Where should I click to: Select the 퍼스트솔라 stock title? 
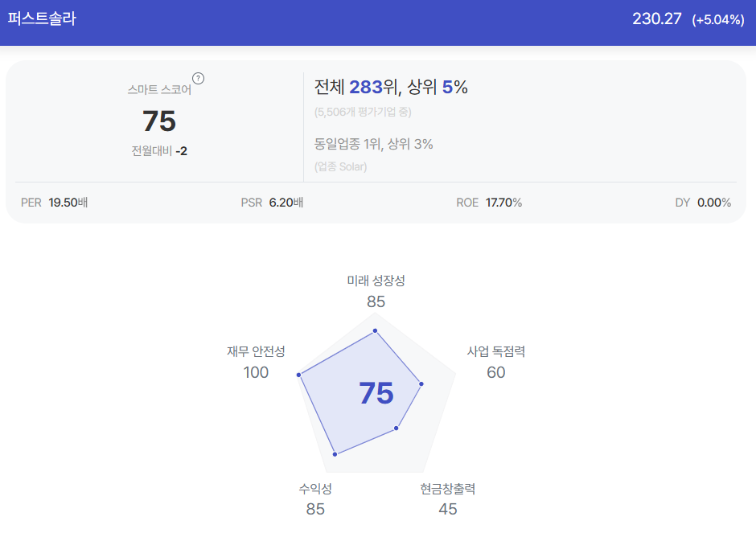(x=42, y=18)
